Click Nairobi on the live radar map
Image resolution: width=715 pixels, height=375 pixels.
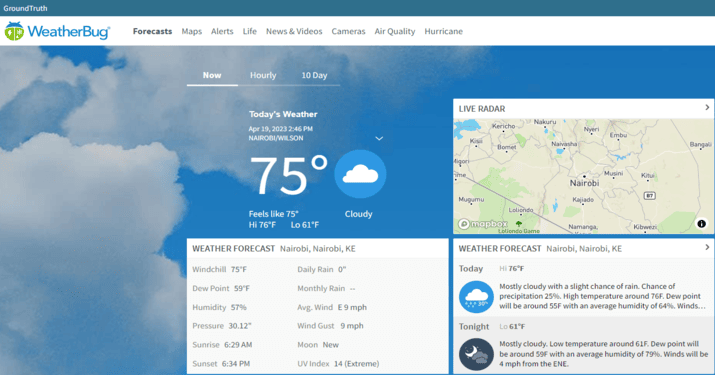[x=584, y=183]
